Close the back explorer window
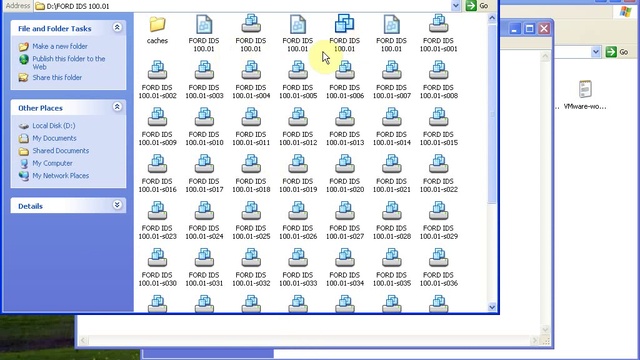Viewport: 640px width, 360px height. click(544, 29)
